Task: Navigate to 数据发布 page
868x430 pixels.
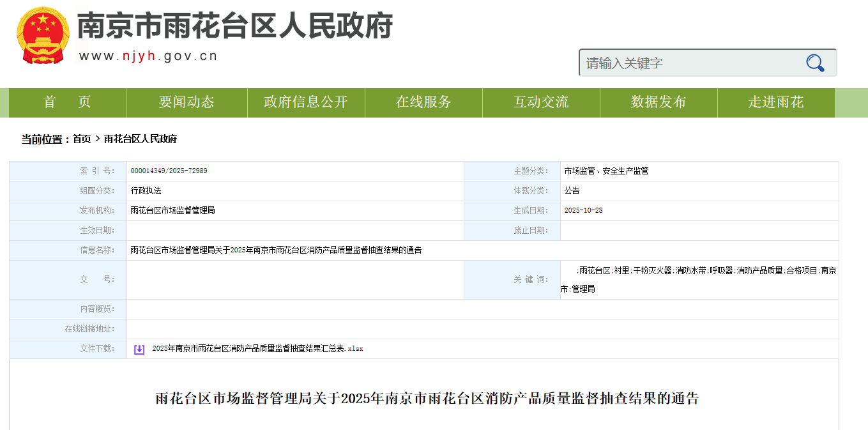Action: point(659,102)
